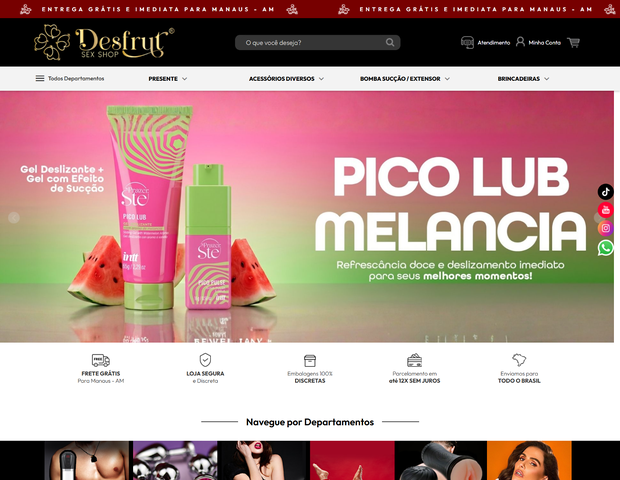Focus the 'O que você deseja?' search field
The image size is (620, 480).
318,42
